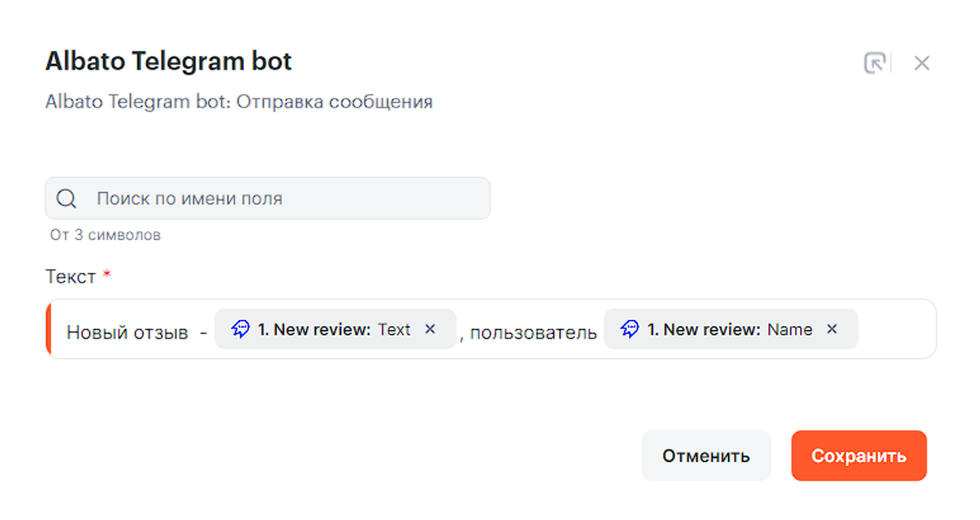Click the 'Отправка сообщения' subtitle text
This screenshot has width=980, height=520.
(334, 102)
